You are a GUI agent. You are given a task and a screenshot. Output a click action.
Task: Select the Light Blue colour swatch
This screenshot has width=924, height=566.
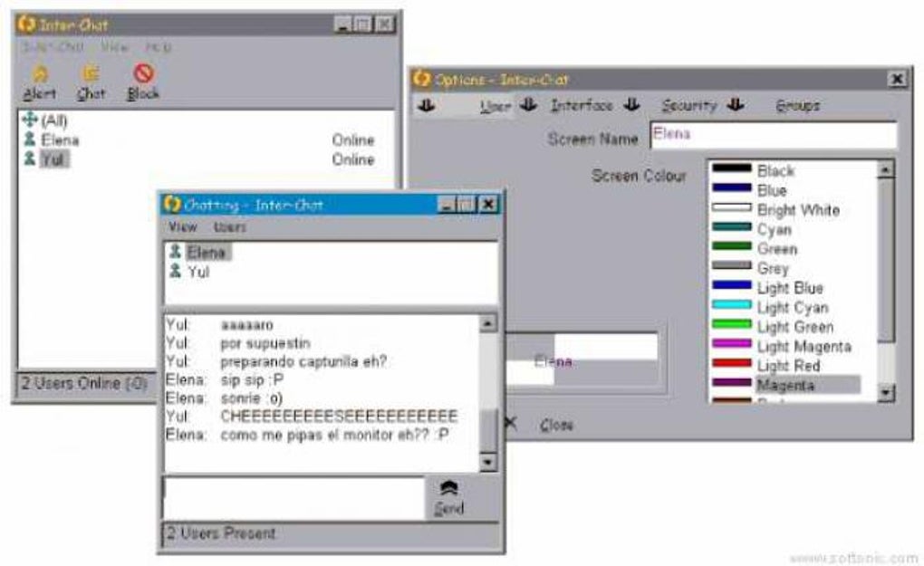click(732, 285)
